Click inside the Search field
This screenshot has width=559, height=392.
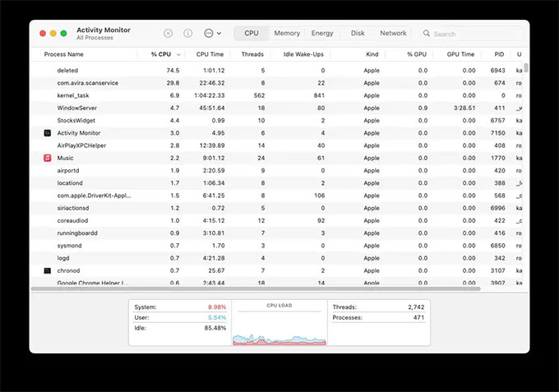(x=470, y=34)
